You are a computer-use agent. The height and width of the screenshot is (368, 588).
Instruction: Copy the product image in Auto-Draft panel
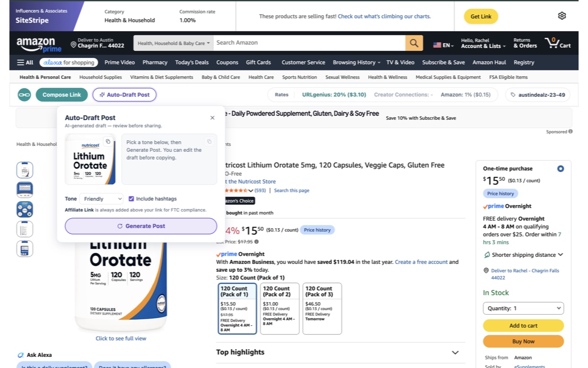coord(108,142)
